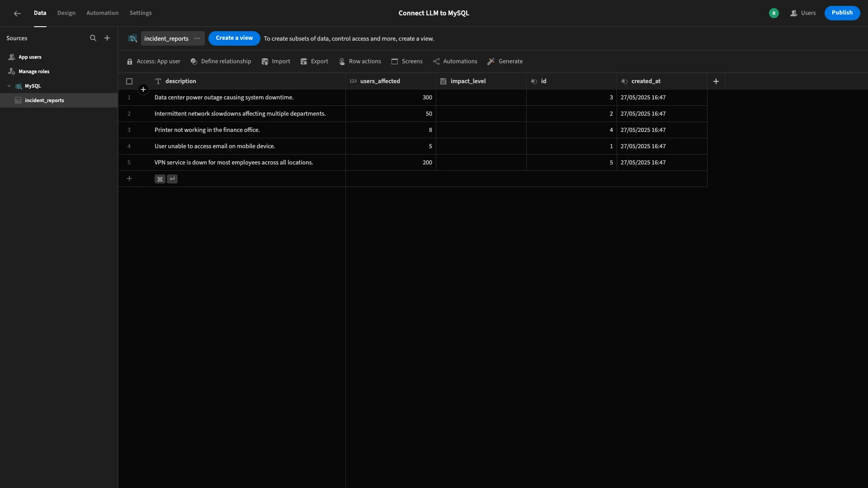This screenshot has width=868, height=488.
Task: Open incident_reports in the sidebar
Action: (x=59, y=101)
